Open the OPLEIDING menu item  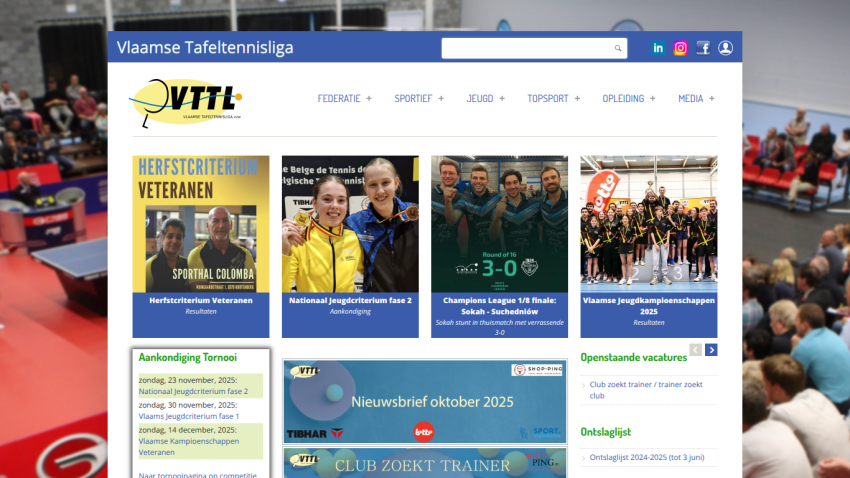click(623, 99)
